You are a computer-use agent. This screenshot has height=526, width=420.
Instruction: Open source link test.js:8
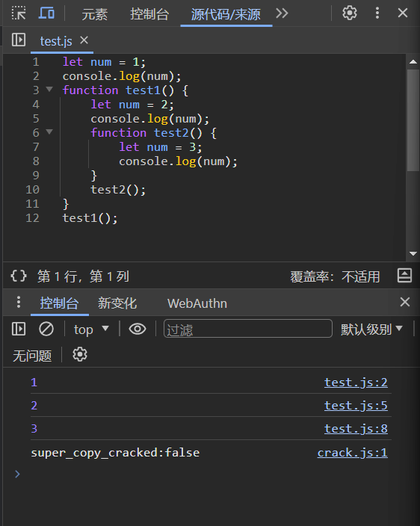[356, 429]
